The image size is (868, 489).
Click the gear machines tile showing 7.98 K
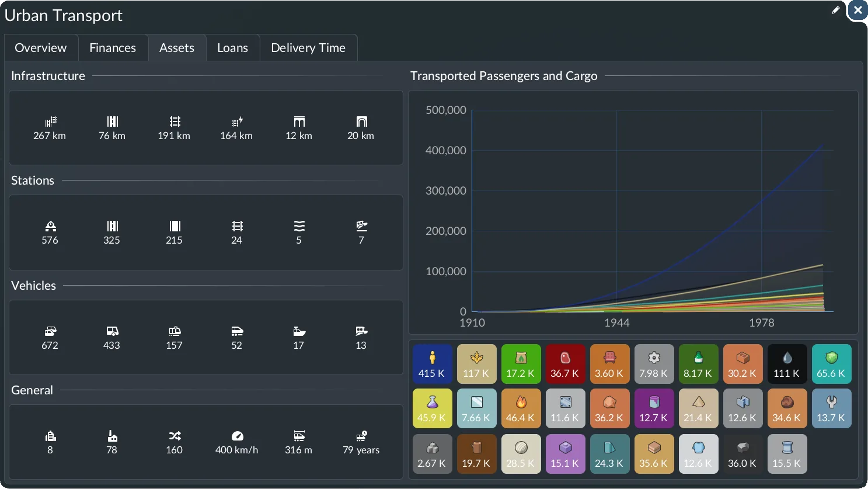(x=654, y=364)
